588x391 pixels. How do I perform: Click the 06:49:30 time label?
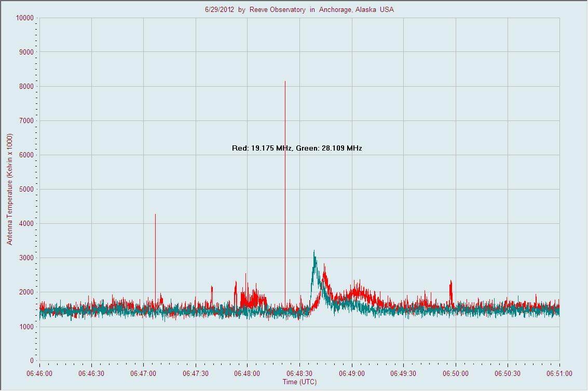coord(403,373)
